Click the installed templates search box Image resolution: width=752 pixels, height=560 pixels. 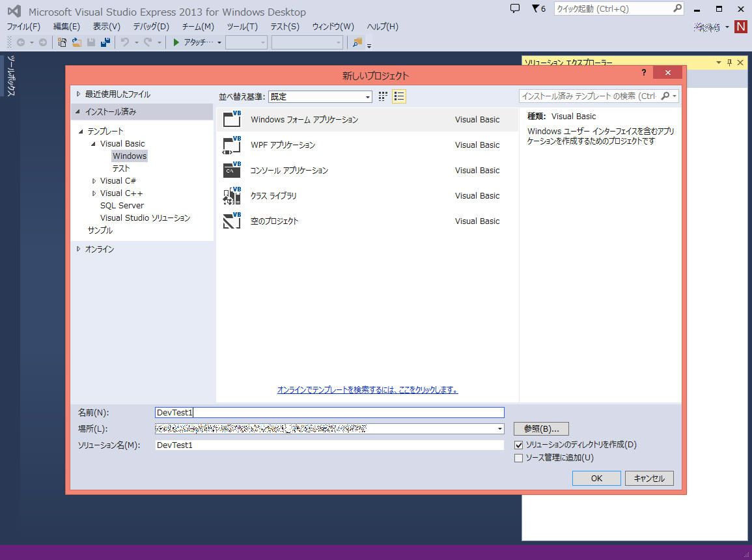pos(589,96)
